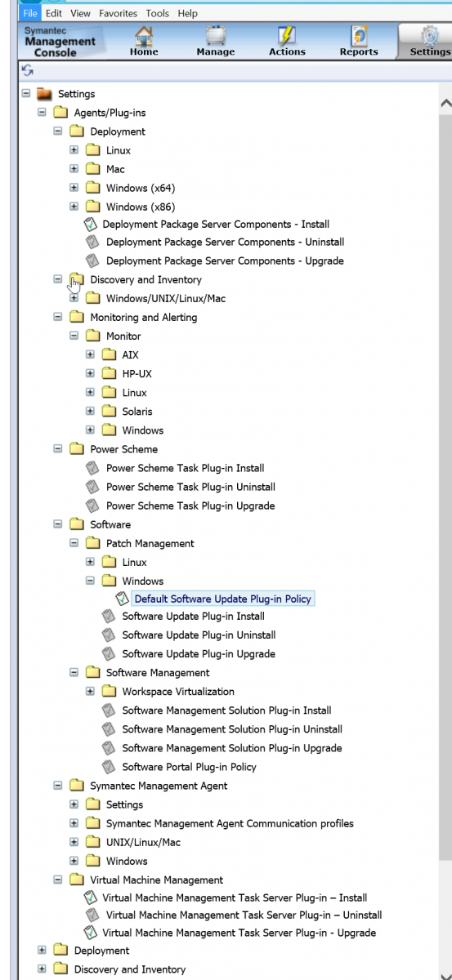452x980 pixels.
Task: Select the Software Management folder label
Action: (158, 673)
